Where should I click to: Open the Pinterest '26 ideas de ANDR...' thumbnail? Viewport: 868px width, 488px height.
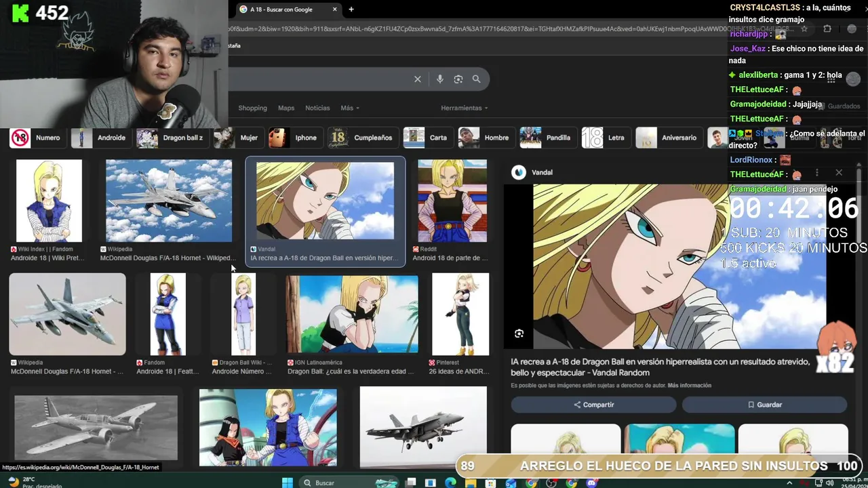click(x=460, y=314)
